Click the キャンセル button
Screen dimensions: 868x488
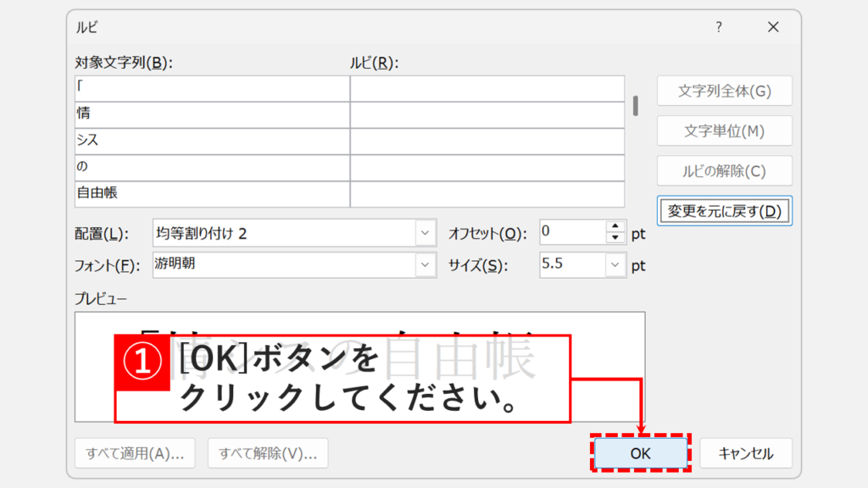tap(746, 452)
